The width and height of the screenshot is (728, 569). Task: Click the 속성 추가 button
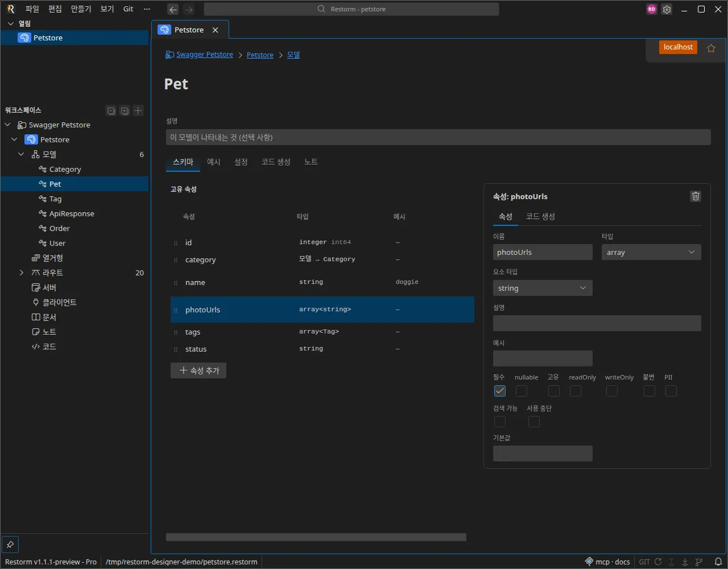198,370
